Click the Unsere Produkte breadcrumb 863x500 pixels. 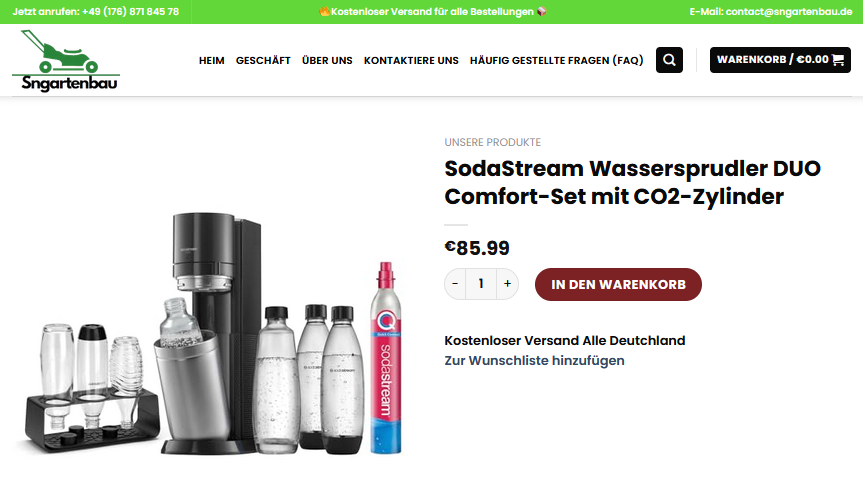tap(493, 142)
